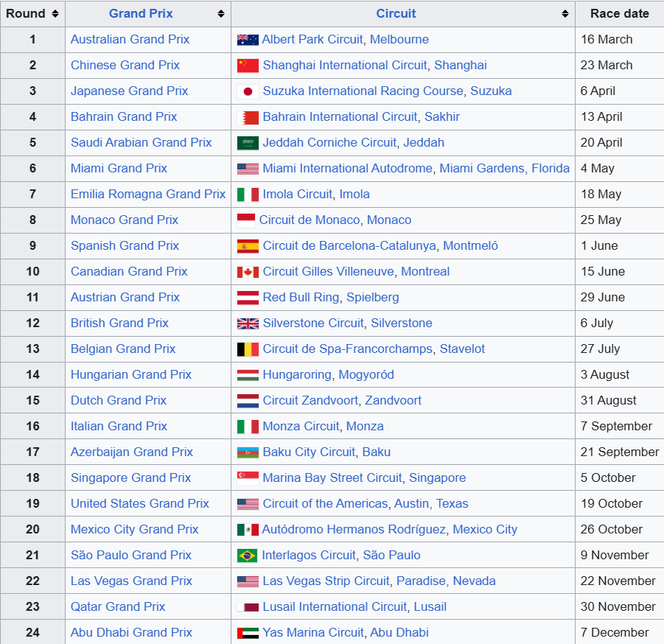Click the United Kingdom flag icon

point(248,323)
